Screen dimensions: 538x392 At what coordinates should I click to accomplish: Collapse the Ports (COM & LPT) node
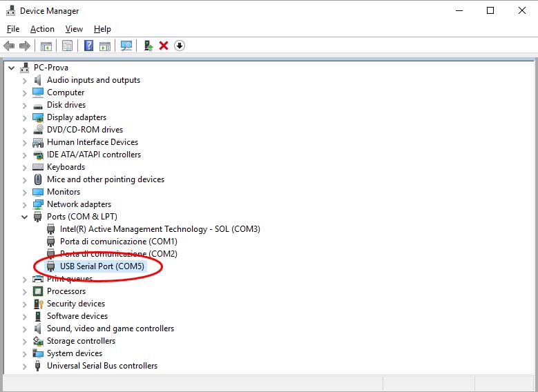[24, 217]
